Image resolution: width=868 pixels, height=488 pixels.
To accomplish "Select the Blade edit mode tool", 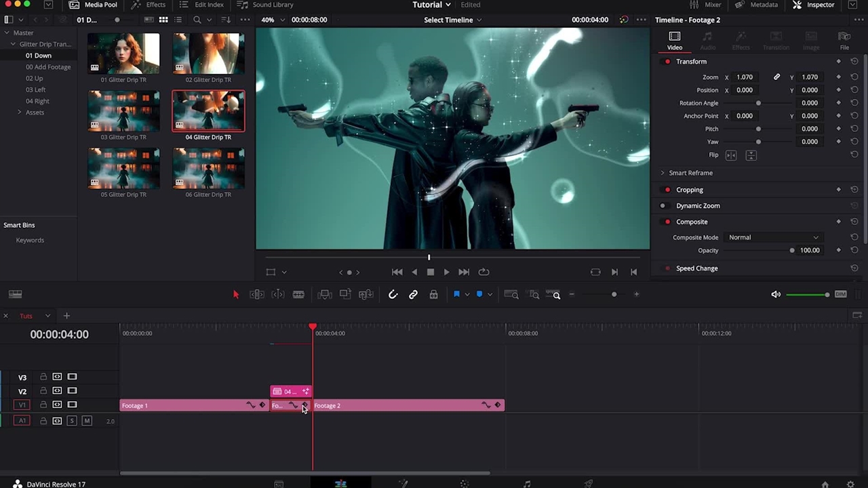I will (x=298, y=294).
